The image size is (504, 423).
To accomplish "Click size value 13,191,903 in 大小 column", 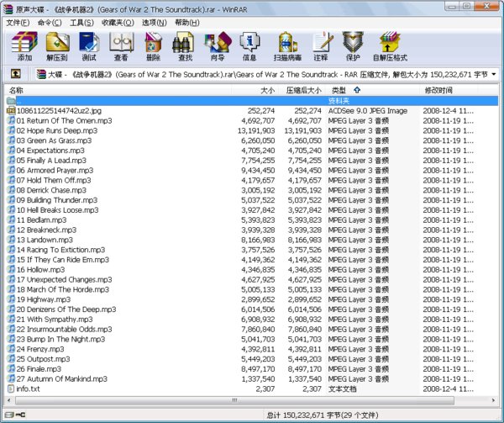I will 256,130.
